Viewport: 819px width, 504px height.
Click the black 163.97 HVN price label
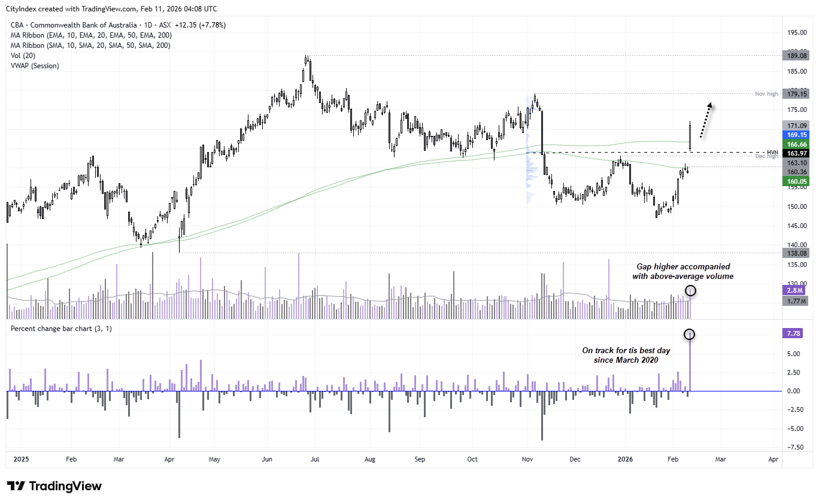796,153
